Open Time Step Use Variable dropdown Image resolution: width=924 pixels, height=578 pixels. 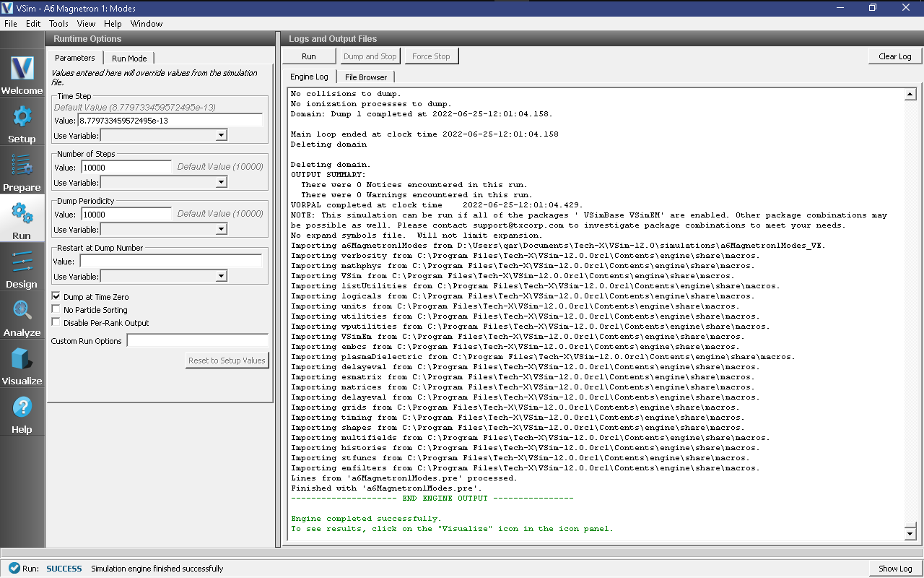tap(164, 135)
